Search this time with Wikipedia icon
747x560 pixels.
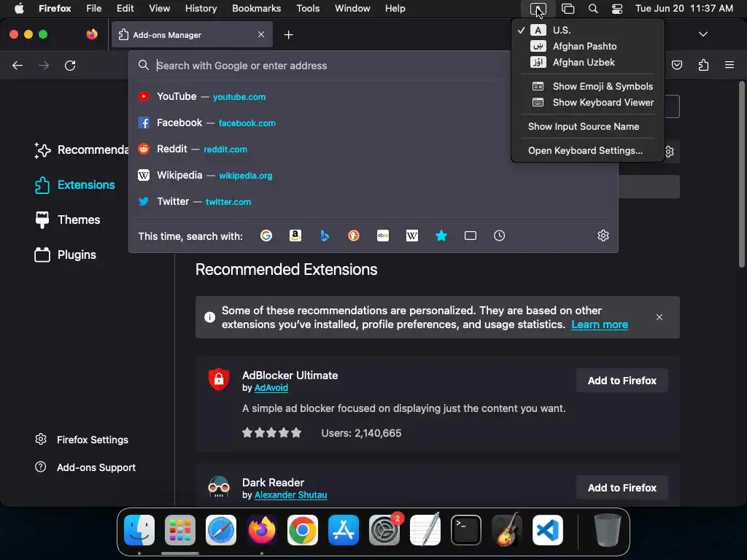[x=412, y=236]
